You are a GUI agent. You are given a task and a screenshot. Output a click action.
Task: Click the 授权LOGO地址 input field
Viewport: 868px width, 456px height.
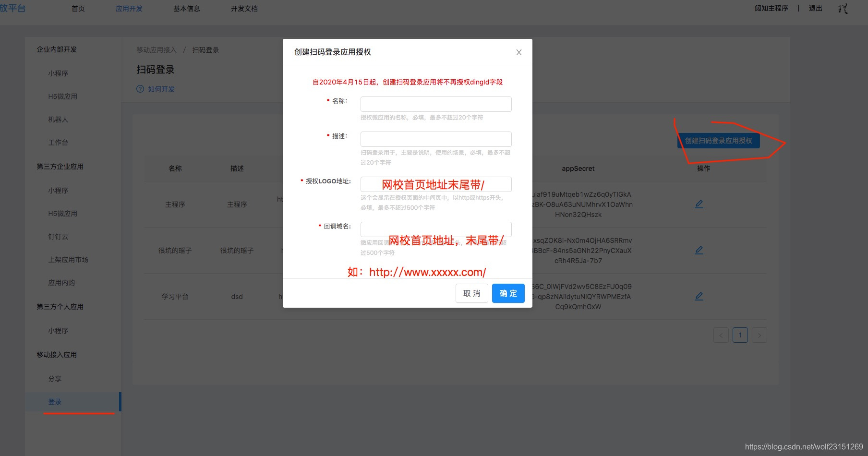[x=436, y=184]
